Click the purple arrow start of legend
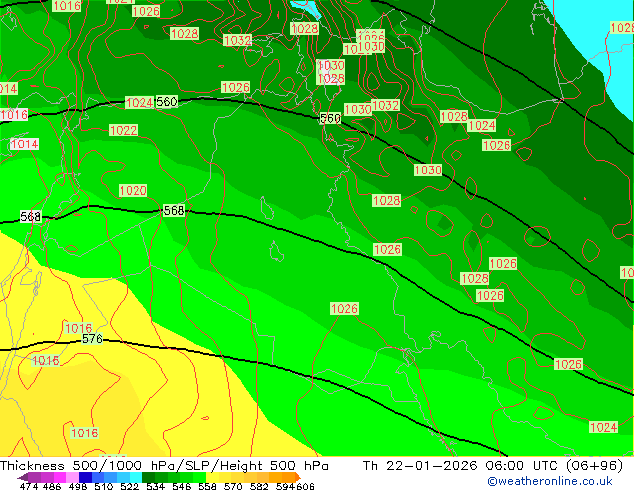Screen dimensions: 634x490 [23, 477]
